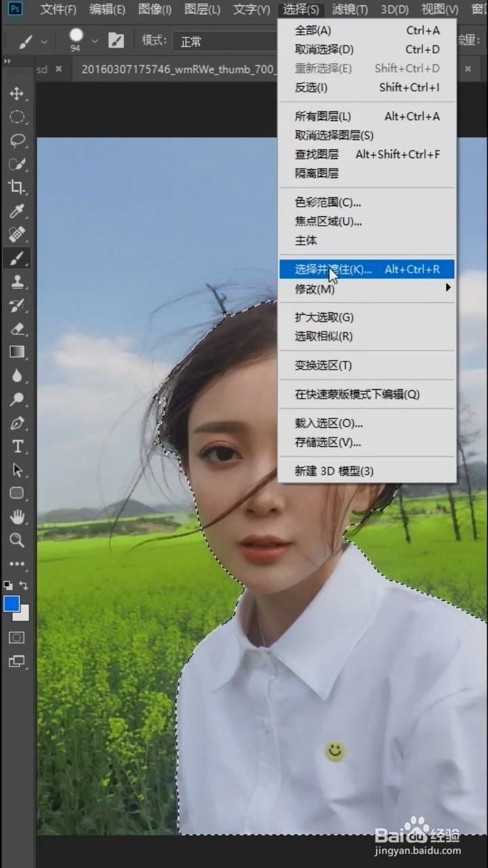
Task: Select the History Brush tool
Action: point(17,305)
